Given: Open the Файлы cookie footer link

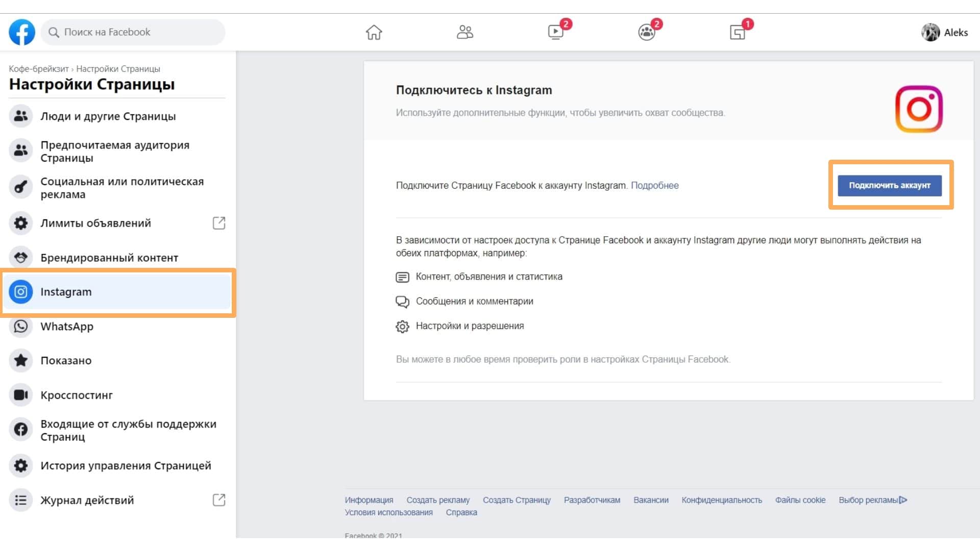Looking at the screenshot, I should pyautogui.click(x=800, y=500).
